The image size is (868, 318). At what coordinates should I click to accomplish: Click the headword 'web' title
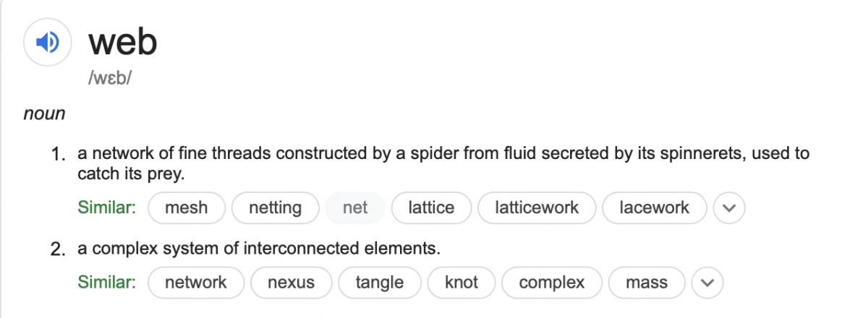pos(122,43)
